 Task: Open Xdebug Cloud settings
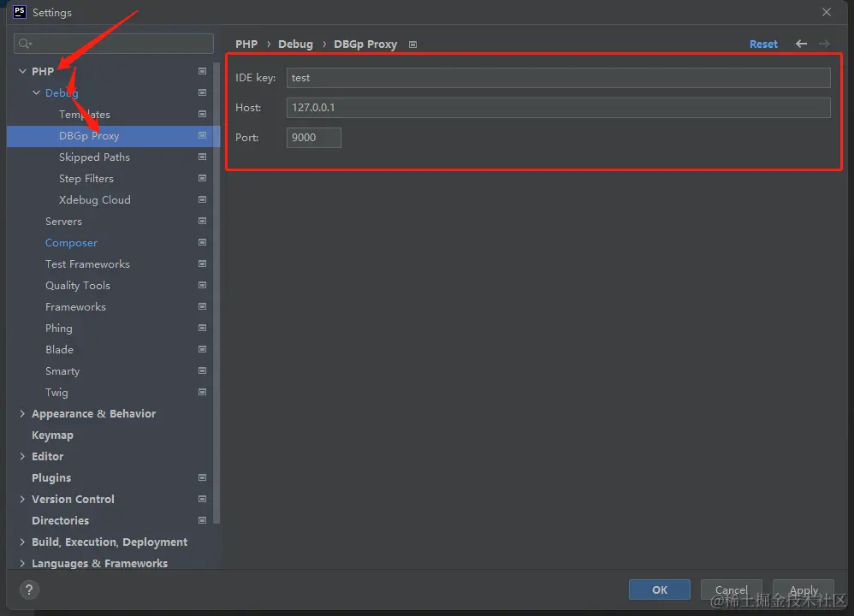point(95,200)
